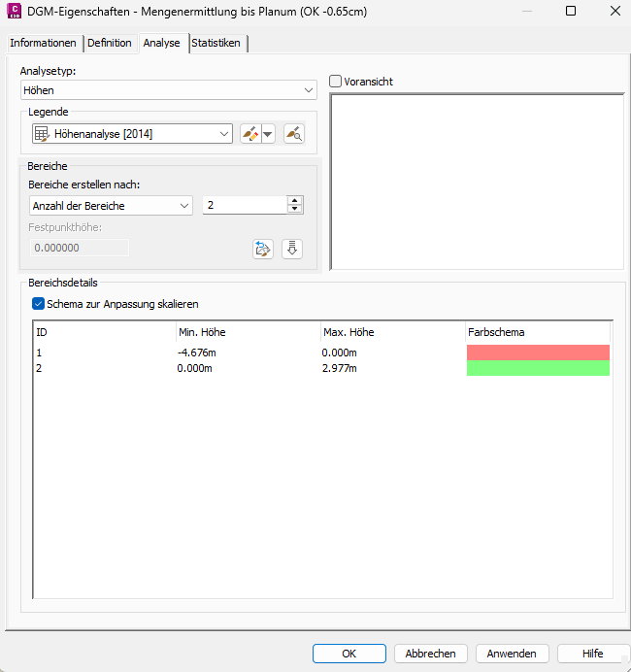Click the import analysis ranges icon
Viewport: 631px width, 672px height.
263,249
